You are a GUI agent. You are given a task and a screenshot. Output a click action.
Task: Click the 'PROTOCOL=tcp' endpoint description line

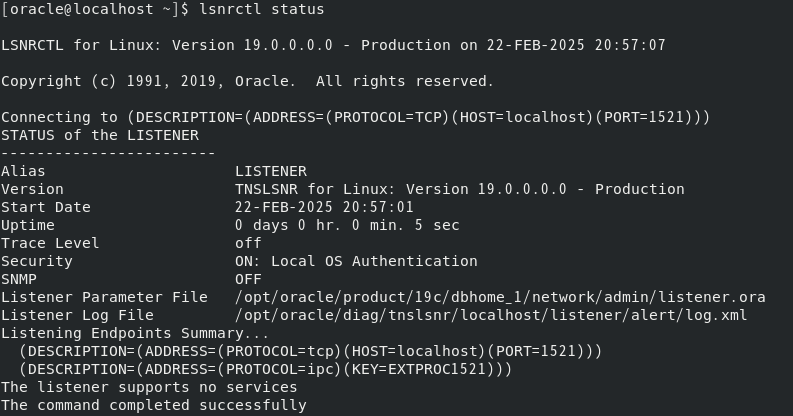click(311, 351)
